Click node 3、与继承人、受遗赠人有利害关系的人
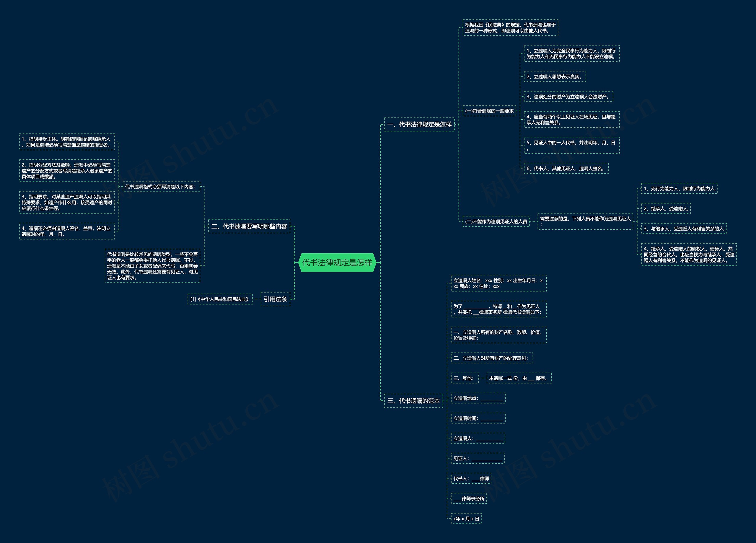The width and height of the screenshot is (756, 543). coord(684,229)
